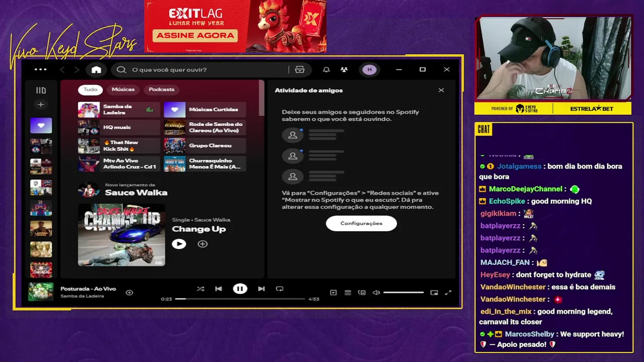Open the purple H profile avatar

click(x=370, y=70)
